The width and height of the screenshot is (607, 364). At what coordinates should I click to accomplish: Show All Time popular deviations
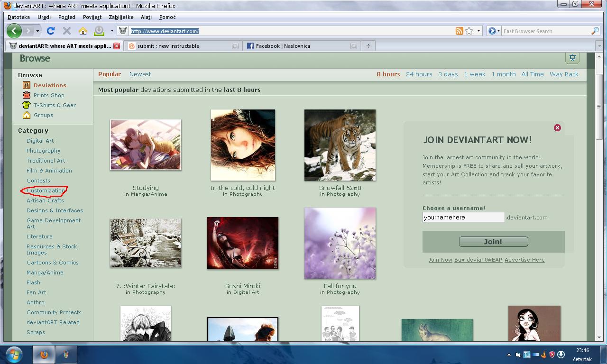point(533,74)
